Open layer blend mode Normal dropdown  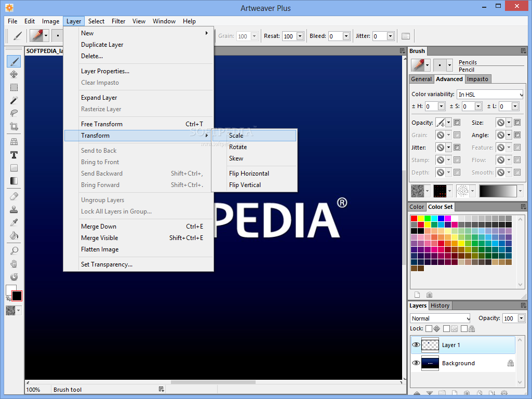click(440, 318)
